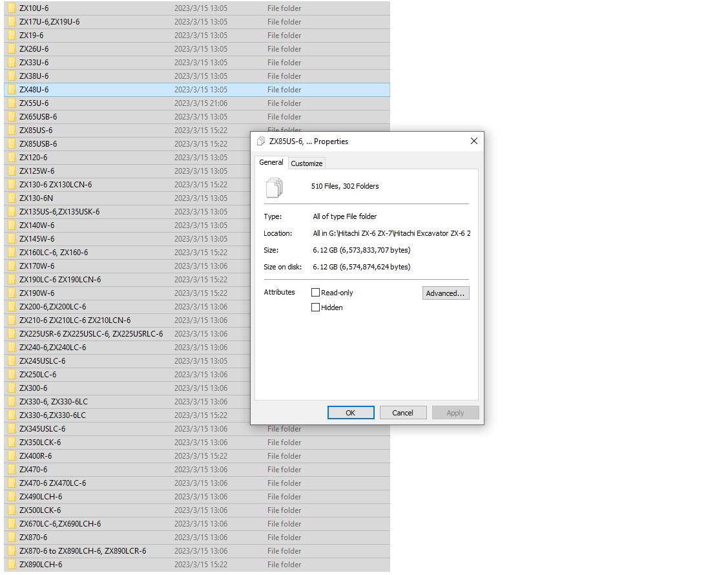728x575 pixels.
Task: Click the folder icon for ZX130-6N
Action: (12, 198)
